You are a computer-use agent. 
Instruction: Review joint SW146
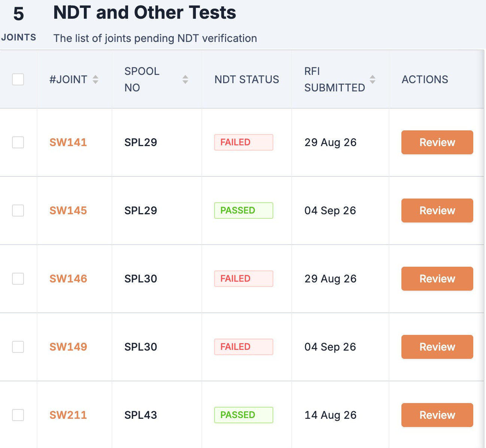[x=437, y=279]
